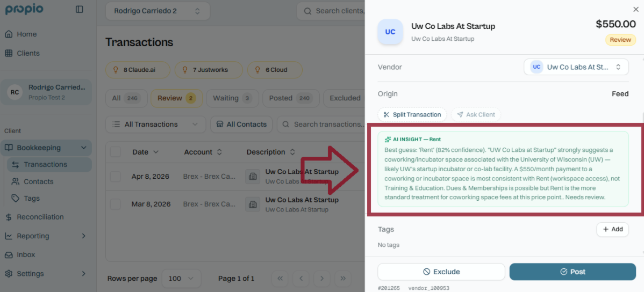
Task: Select the Mar 8, 2026 transaction checkbox
Action: [x=116, y=204]
